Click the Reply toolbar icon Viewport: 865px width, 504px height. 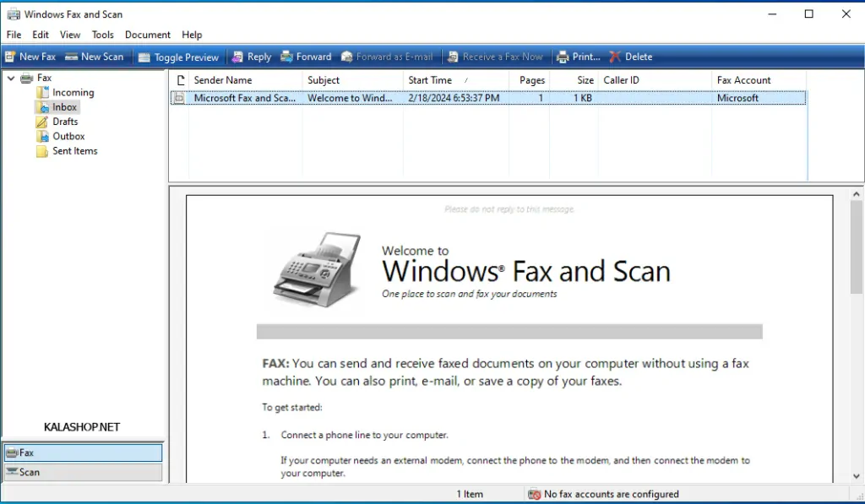coord(250,57)
